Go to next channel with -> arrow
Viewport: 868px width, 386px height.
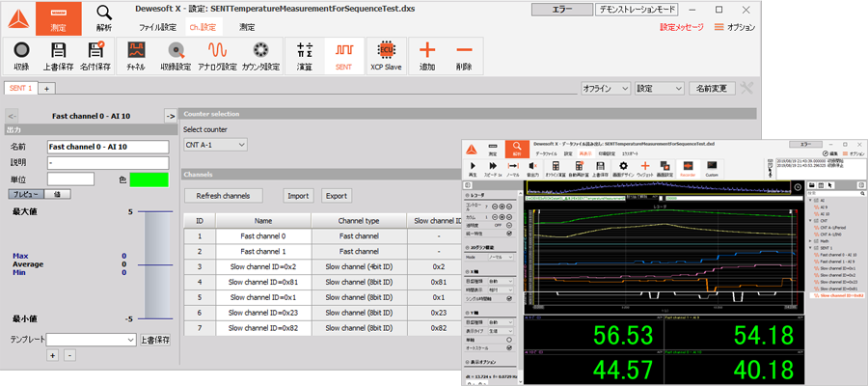tap(171, 116)
